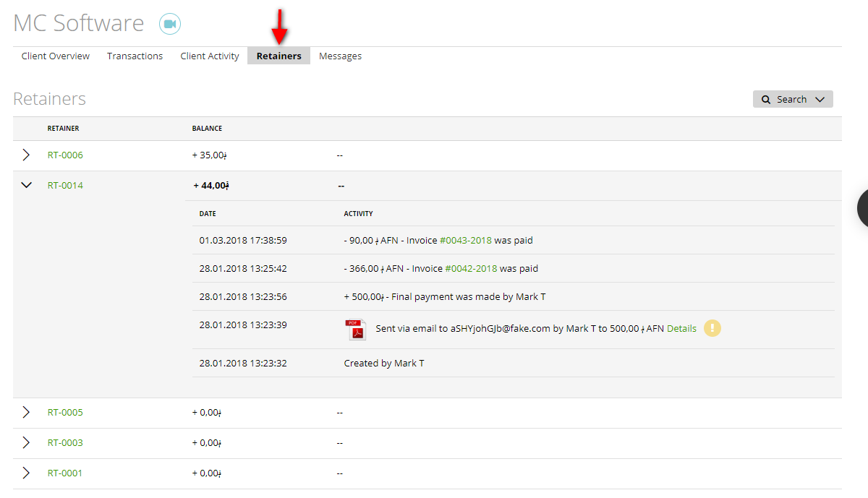Open retainer RT-0014 details link
Viewport: 868px width, 498px height.
click(x=65, y=185)
